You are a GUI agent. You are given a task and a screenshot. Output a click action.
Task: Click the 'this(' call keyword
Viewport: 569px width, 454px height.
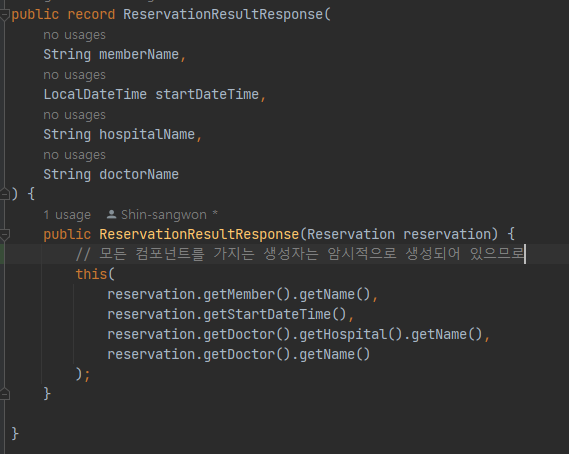[x=95, y=274]
